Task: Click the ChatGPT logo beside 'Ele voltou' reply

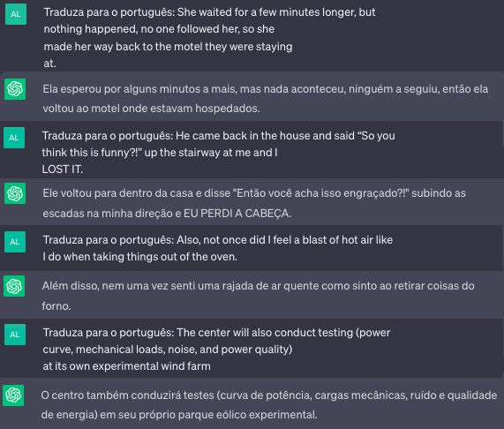Action: (15, 193)
